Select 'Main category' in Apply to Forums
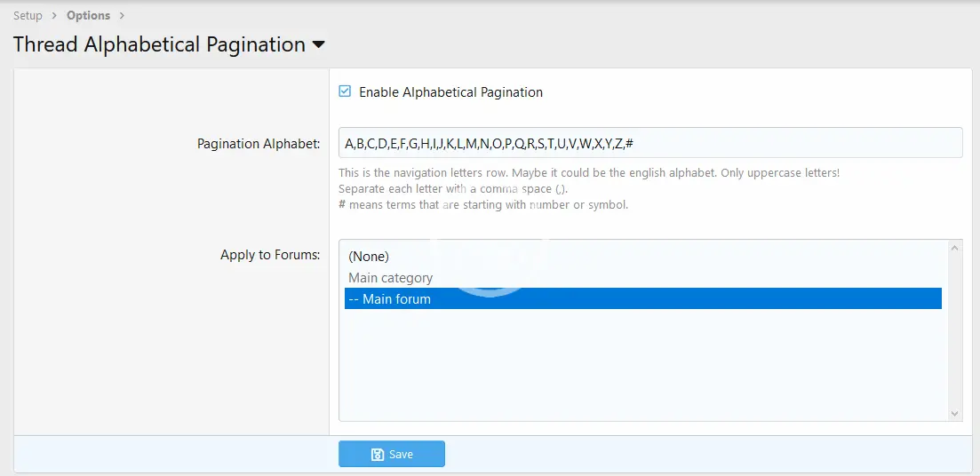 coord(390,278)
